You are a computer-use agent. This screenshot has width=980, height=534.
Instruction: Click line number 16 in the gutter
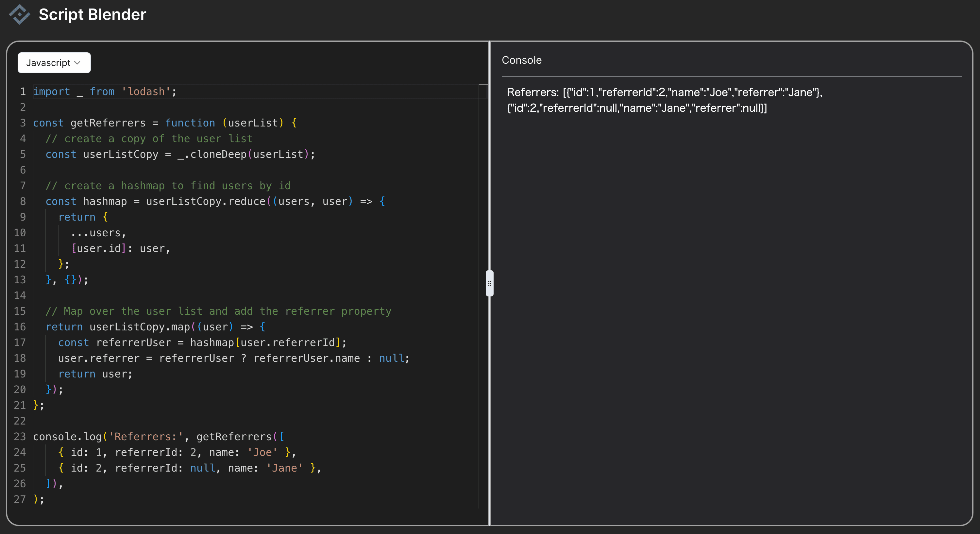pyautogui.click(x=20, y=327)
